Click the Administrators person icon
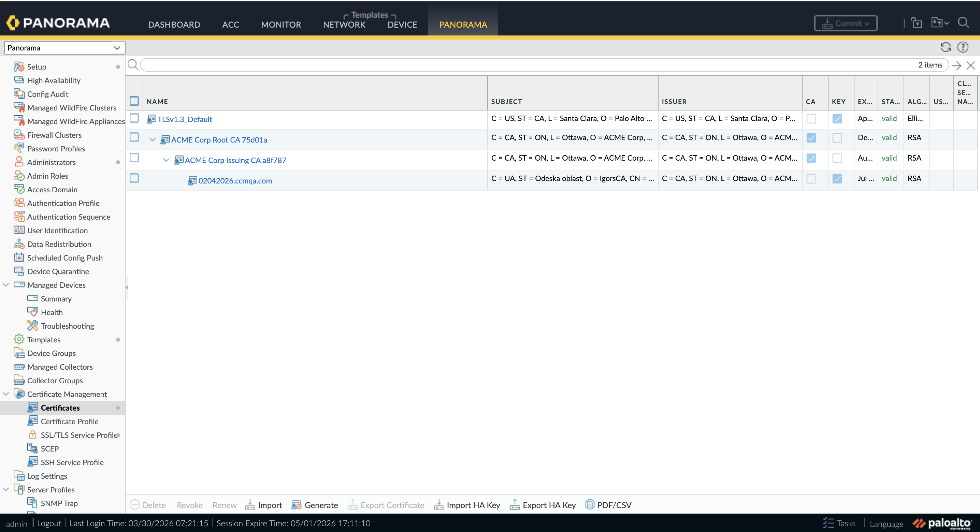Screen dimensions: 980x532 (19, 162)
